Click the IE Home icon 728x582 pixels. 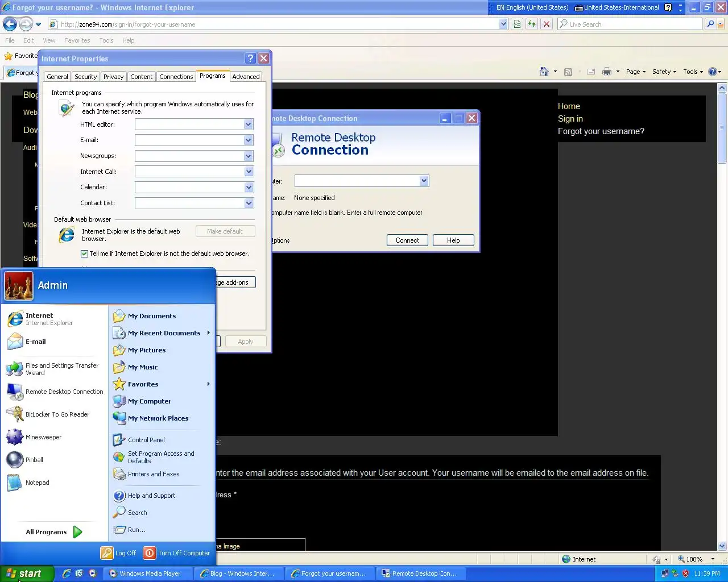[544, 72]
